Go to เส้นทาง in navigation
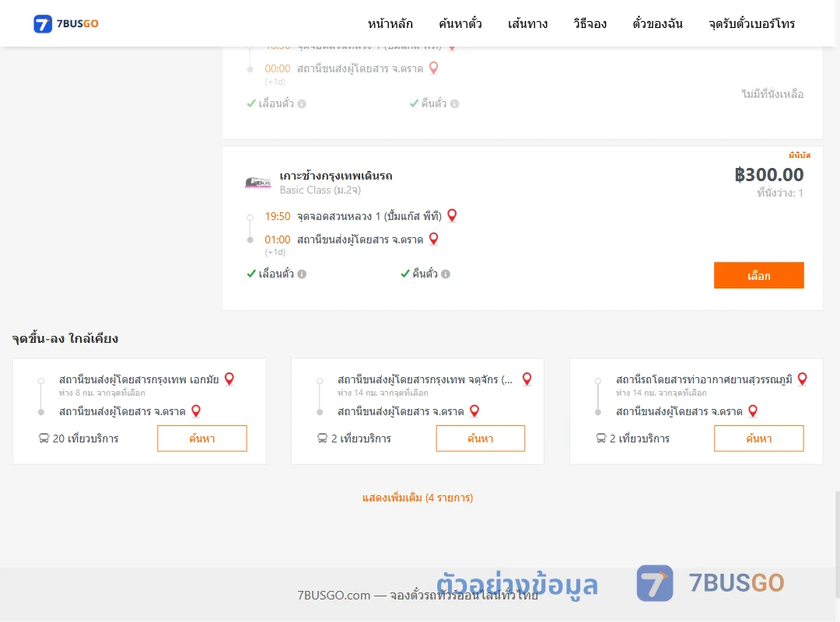Screen dimensions: 840x622 (527, 23)
